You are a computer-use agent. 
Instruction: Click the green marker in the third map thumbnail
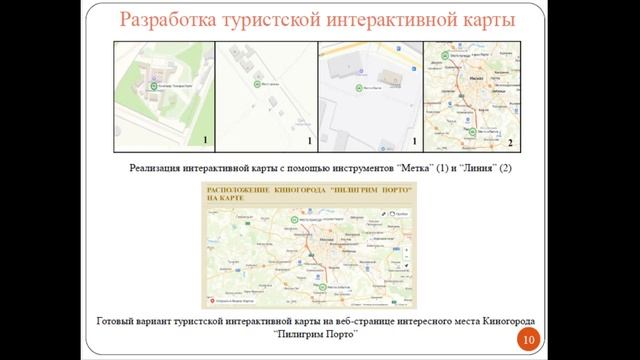pos(359,88)
